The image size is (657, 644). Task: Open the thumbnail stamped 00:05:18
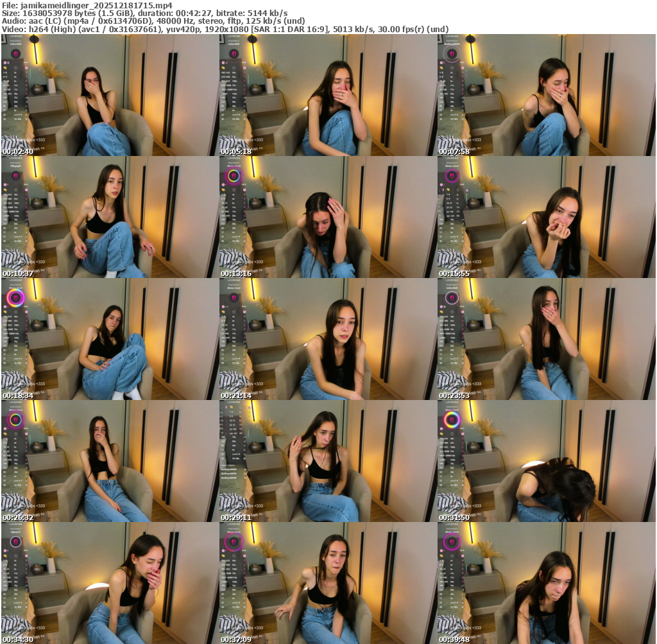tap(328, 95)
